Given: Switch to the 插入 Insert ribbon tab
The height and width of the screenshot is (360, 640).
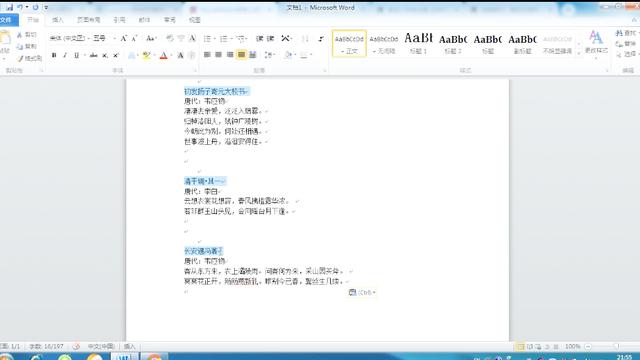Looking at the screenshot, I should 58,20.
